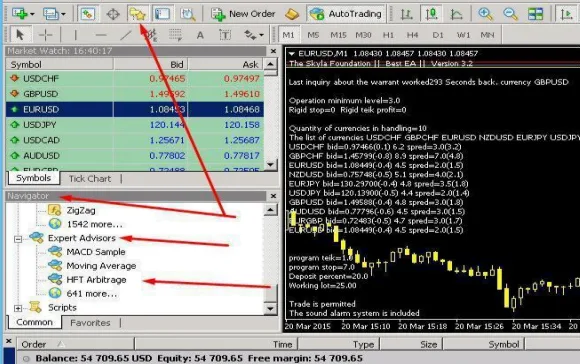Switch to the Tick Chart tab
The image size is (580, 364).
pyautogui.click(x=90, y=179)
